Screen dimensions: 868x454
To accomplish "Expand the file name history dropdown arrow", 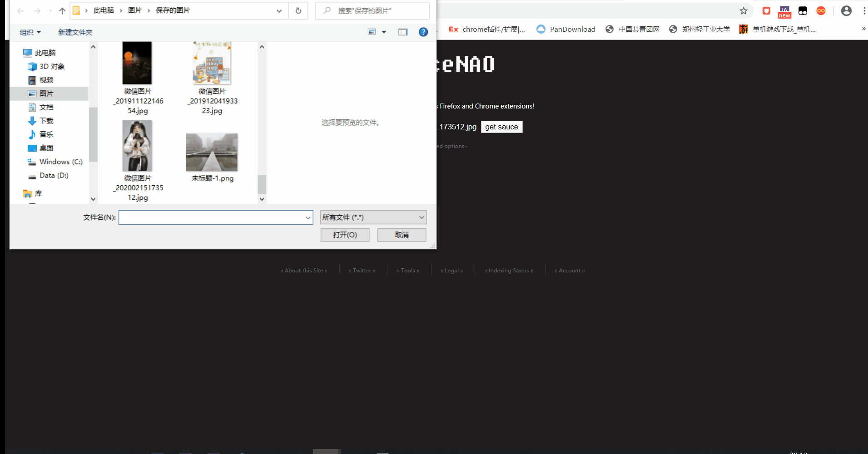I will (308, 217).
